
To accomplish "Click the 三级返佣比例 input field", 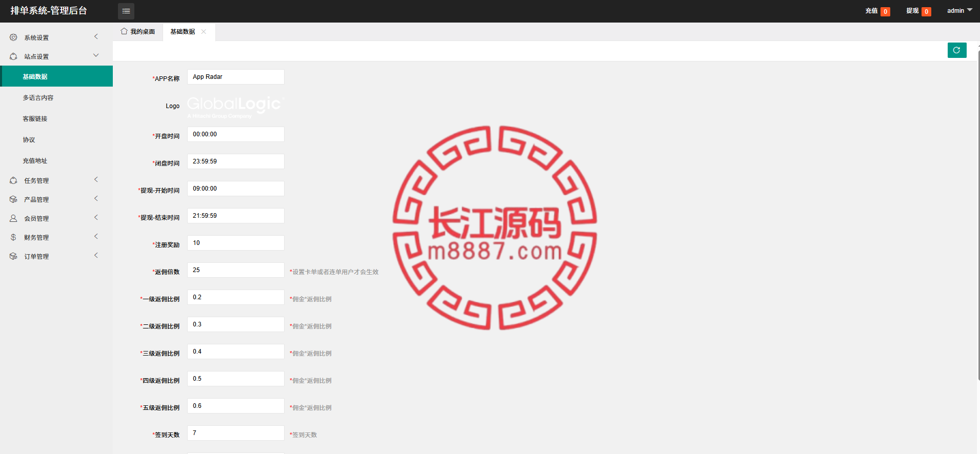I will coord(236,352).
